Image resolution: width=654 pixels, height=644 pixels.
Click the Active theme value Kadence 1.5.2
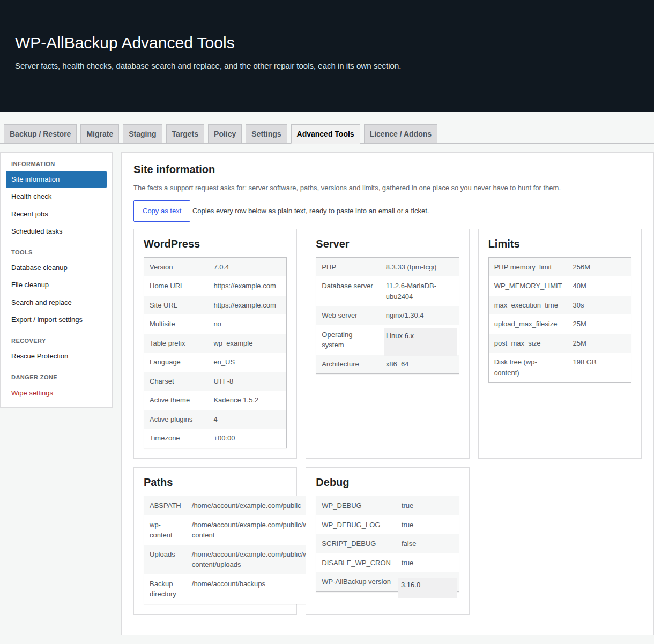[x=236, y=400]
